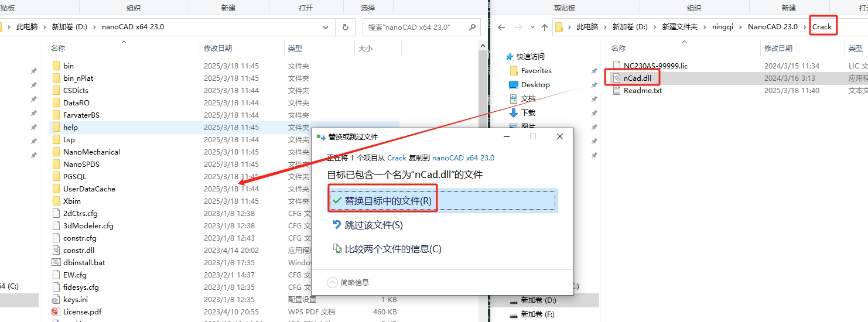Viewport: 868px width, 322px height.
Task: Select the constr.cfg file name
Action: (x=80, y=238)
